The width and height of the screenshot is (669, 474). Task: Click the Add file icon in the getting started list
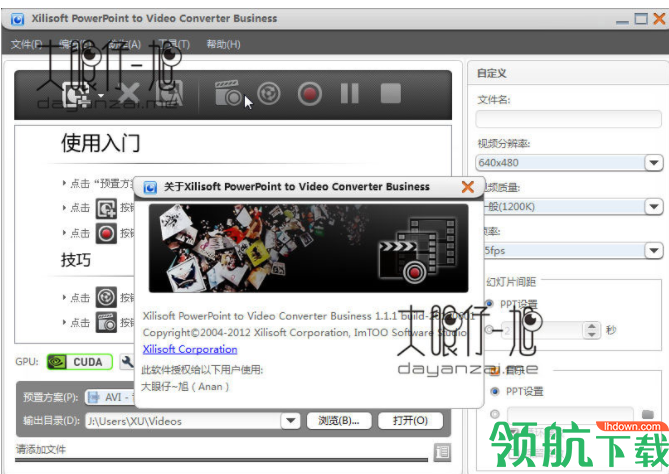[x=106, y=209]
